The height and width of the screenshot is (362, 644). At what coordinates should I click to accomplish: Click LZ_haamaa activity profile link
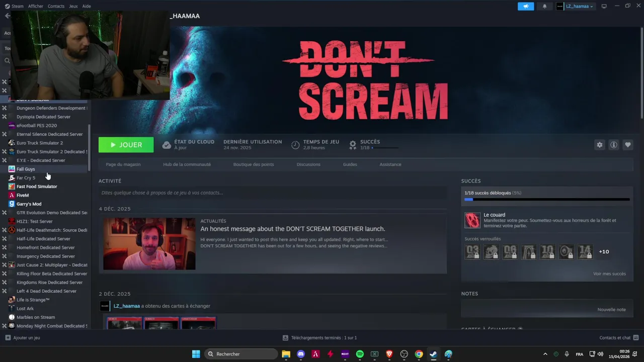(127, 306)
